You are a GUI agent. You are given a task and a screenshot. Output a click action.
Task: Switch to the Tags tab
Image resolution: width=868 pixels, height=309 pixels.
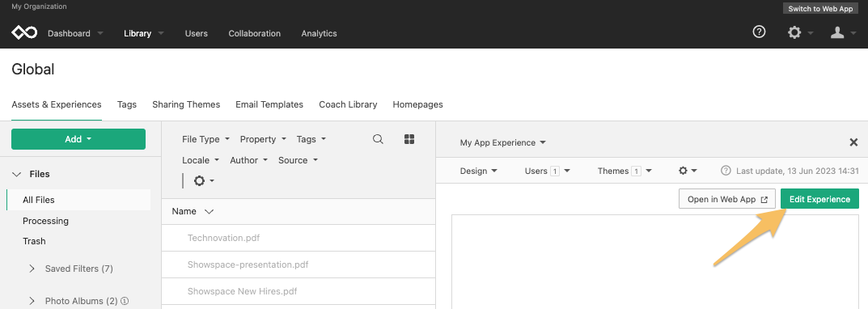point(127,104)
